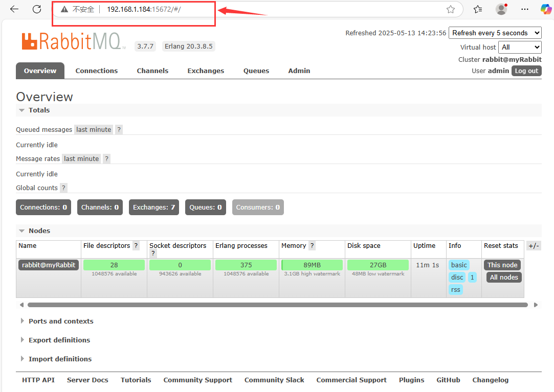
Task: Open the favorites list icon
Action: click(x=478, y=10)
